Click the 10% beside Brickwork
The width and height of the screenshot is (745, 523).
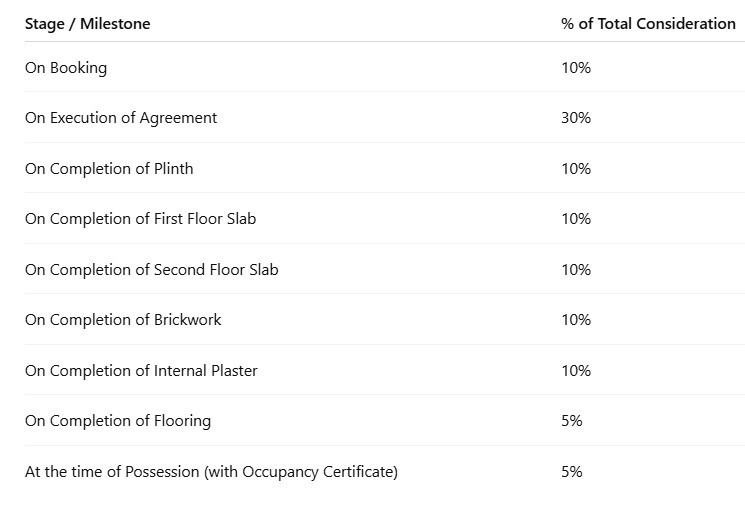[576, 320]
